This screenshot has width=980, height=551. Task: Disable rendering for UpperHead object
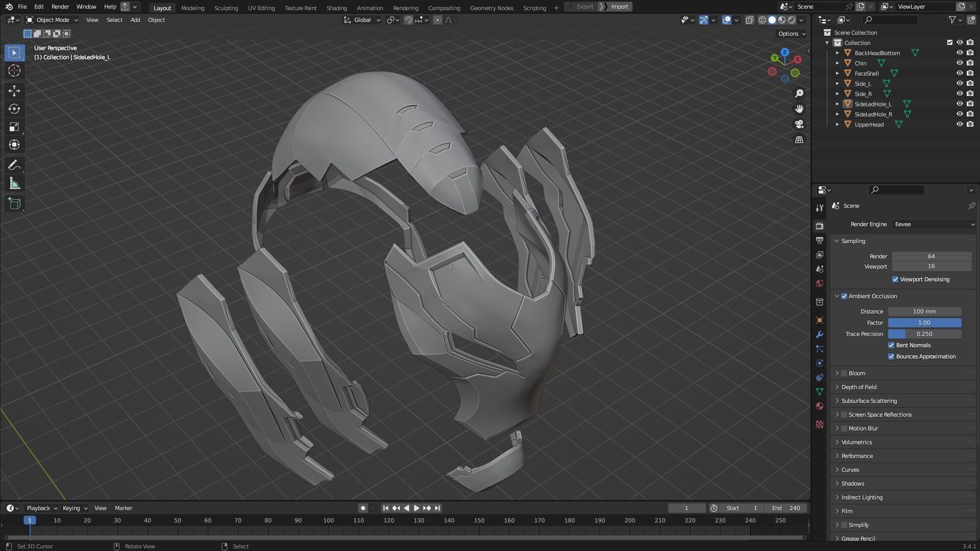970,124
